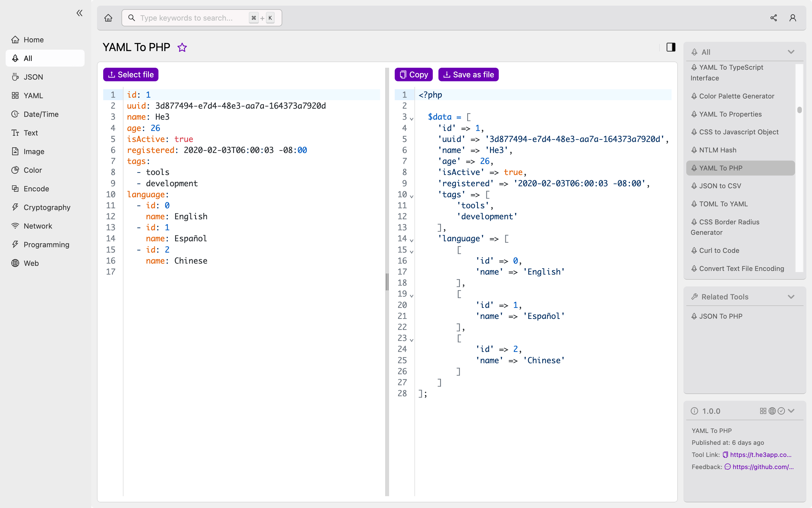
Task: Click the info icon beside 1.0.0
Action: point(694,411)
